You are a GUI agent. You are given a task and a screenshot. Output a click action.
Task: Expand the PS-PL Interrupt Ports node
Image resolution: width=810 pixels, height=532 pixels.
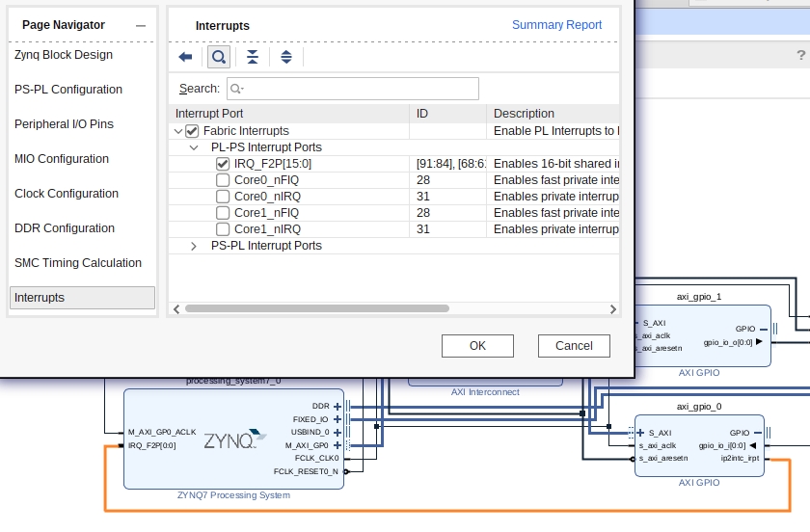pyautogui.click(x=194, y=246)
